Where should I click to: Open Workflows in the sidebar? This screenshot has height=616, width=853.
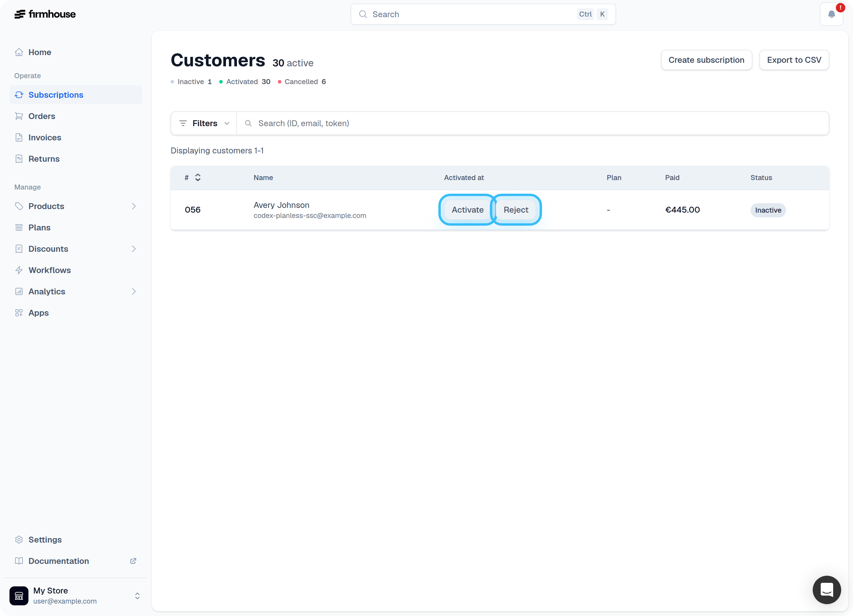click(76, 270)
